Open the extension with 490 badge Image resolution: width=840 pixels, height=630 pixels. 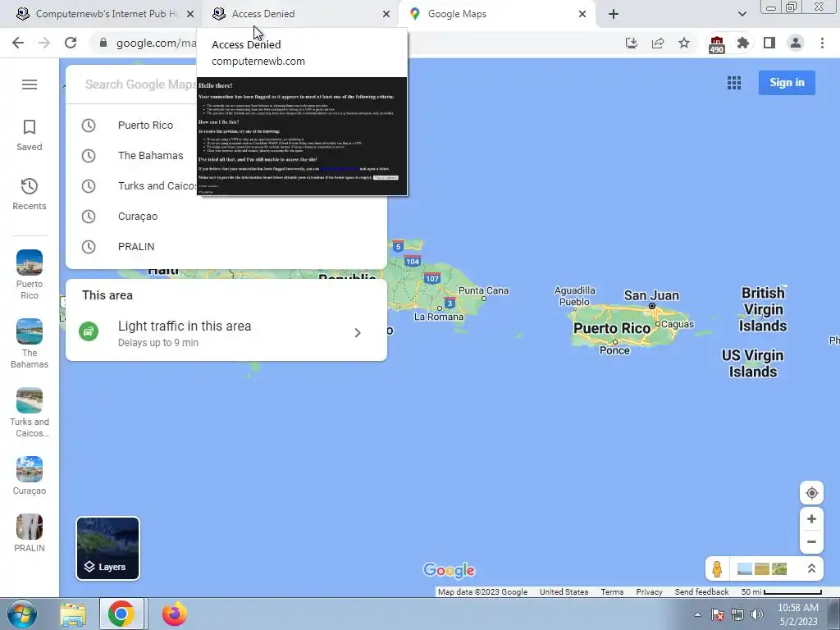click(x=717, y=44)
